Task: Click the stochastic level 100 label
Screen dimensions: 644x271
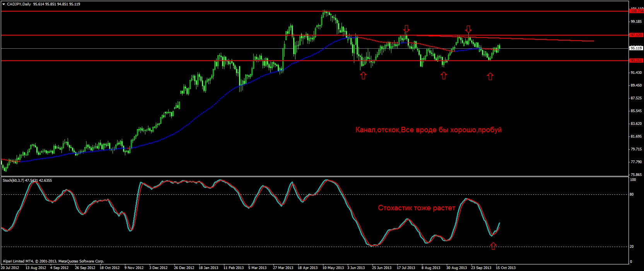Action: tap(633, 180)
